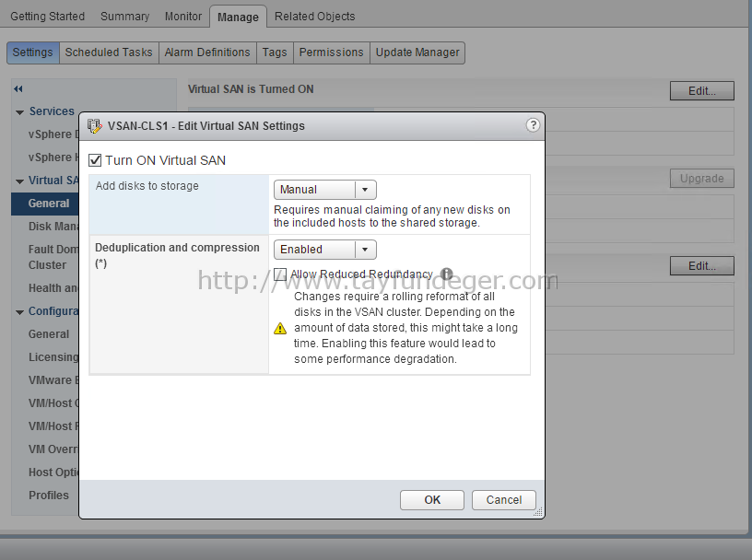Image resolution: width=752 pixels, height=560 pixels.
Task: Select Host Options in the sidebar
Action: [53, 472]
